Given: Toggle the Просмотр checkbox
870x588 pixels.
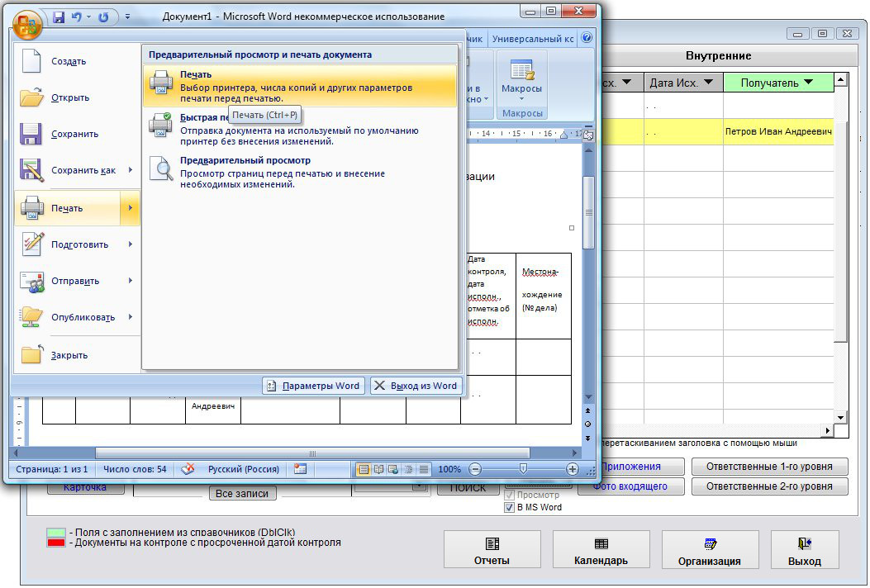Looking at the screenshot, I should 509,495.
